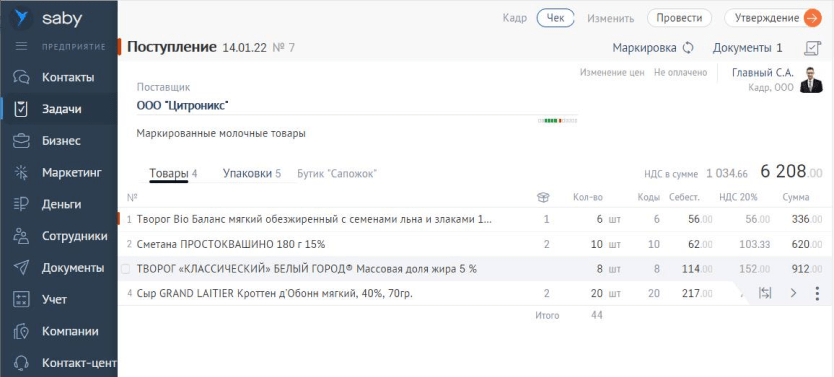
Task: Click the Сотрудники people icon
Action: click(21, 236)
